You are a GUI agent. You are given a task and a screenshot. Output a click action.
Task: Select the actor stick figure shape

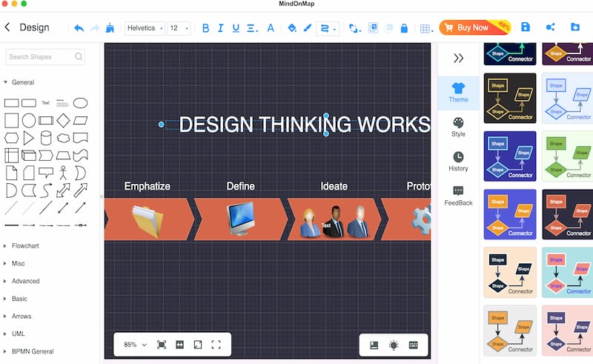point(63,173)
